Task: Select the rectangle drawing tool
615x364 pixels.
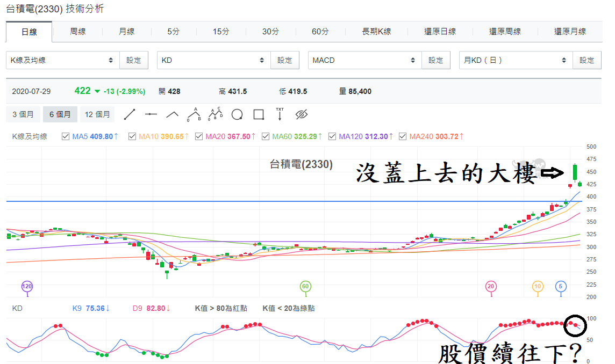Action: pyautogui.click(x=259, y=114)
